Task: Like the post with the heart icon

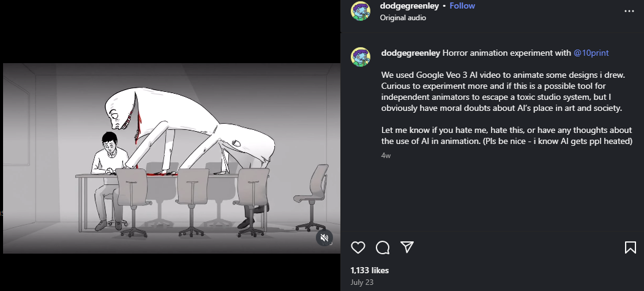Action: coord(358,248)
